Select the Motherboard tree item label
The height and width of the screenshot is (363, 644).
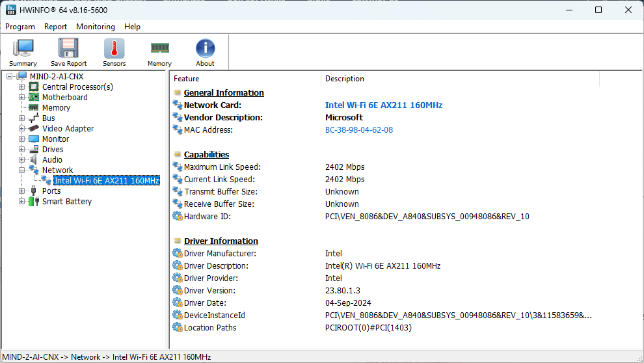tap(65, 98)
